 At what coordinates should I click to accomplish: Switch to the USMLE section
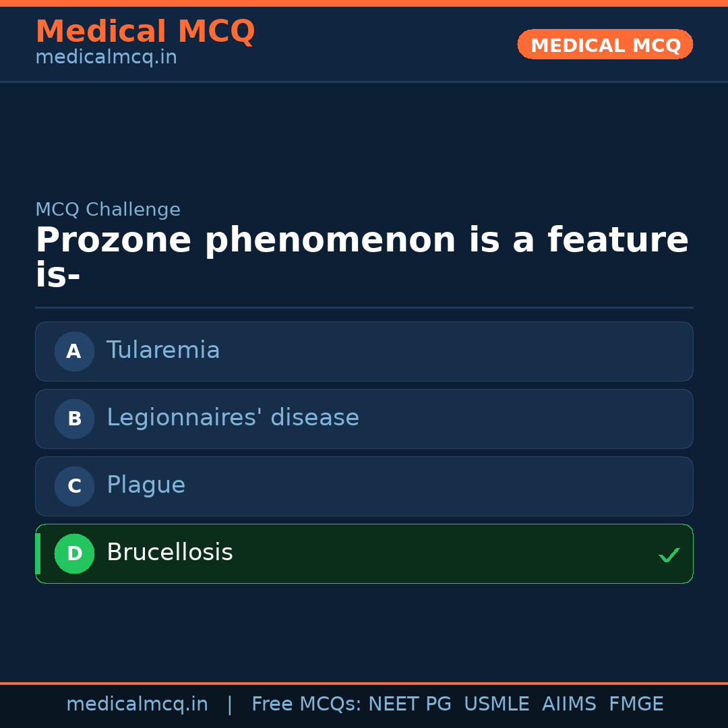(497, 704)
